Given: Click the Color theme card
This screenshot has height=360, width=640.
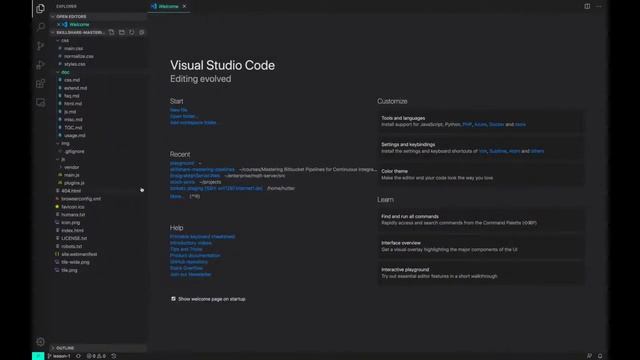Looking at the screenshot, I should 481,175.
